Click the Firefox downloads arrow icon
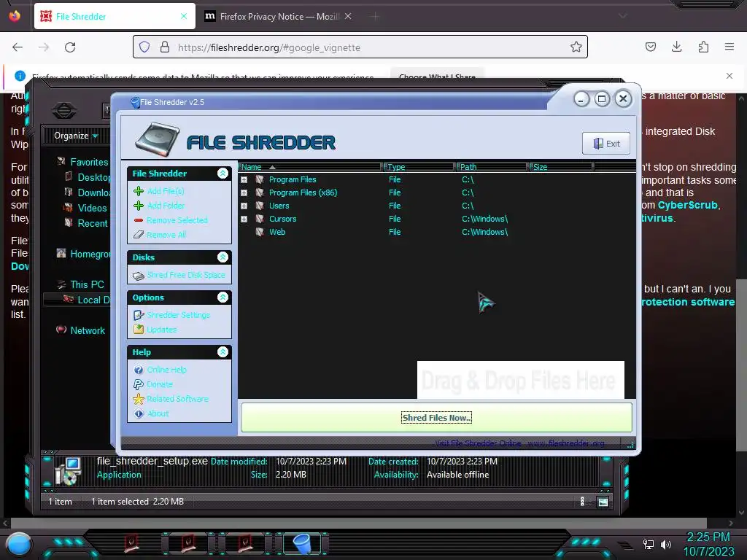This screenshot has width=747, height=560. click(x=676, y=47)
